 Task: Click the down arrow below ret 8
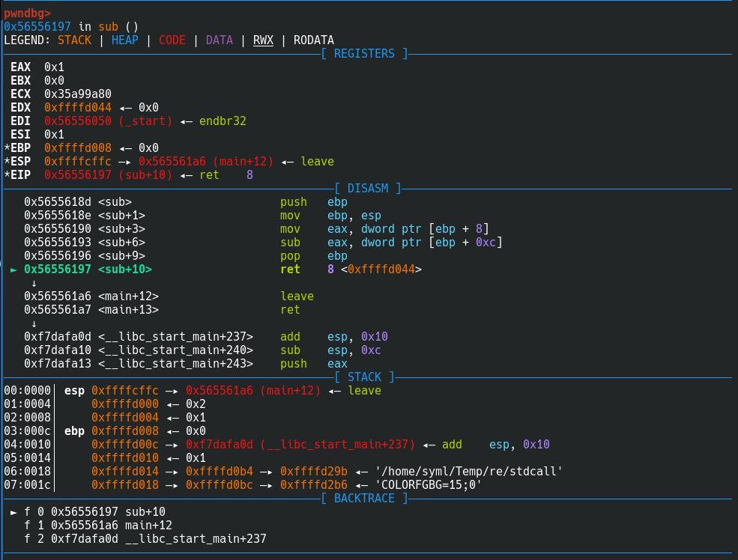[34, 283]
